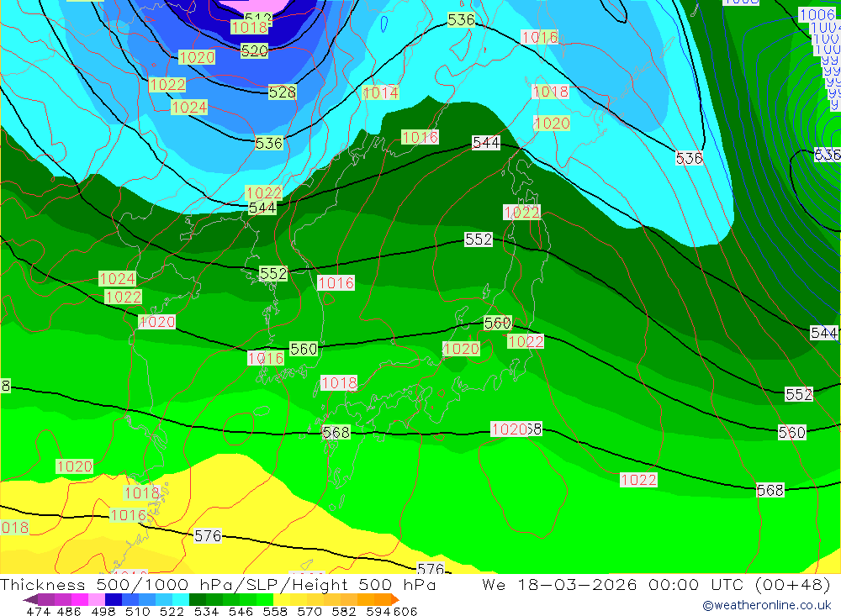The width and height of the screenshot is (841, 616).
Task: Click the darkest green legend swatch
Action: pyautogui.click(x=198, y=599)
